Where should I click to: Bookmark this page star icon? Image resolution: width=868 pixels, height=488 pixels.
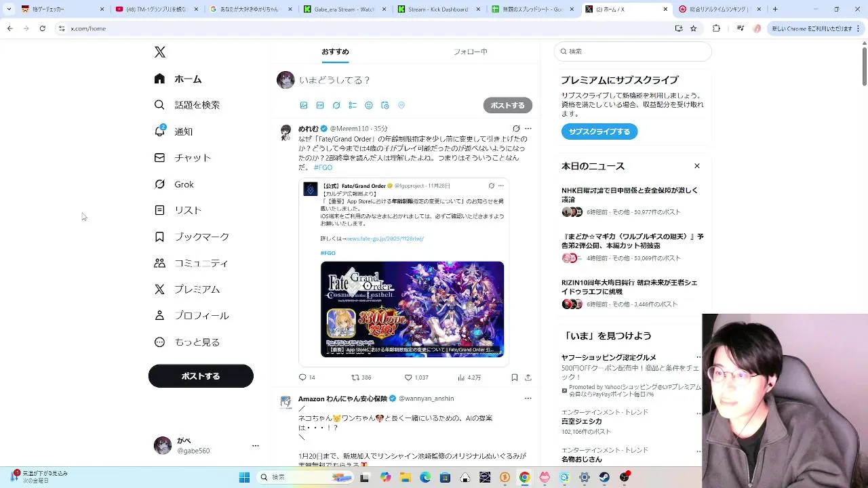tap(693, 28)
